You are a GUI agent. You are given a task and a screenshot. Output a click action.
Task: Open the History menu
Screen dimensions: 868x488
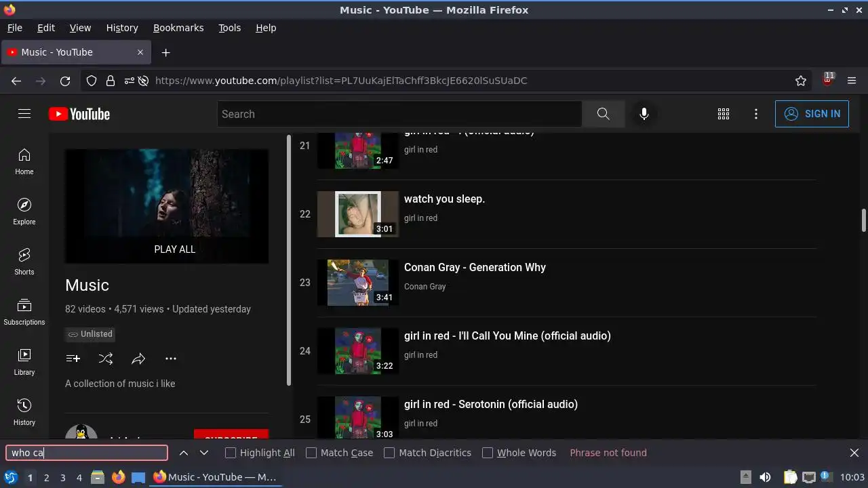[x=122, y=28]
